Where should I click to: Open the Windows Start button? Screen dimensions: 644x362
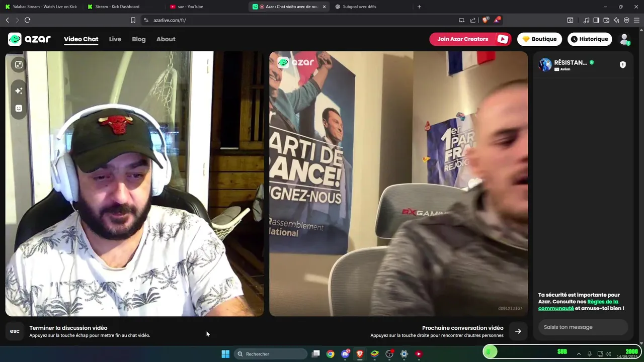225,354
